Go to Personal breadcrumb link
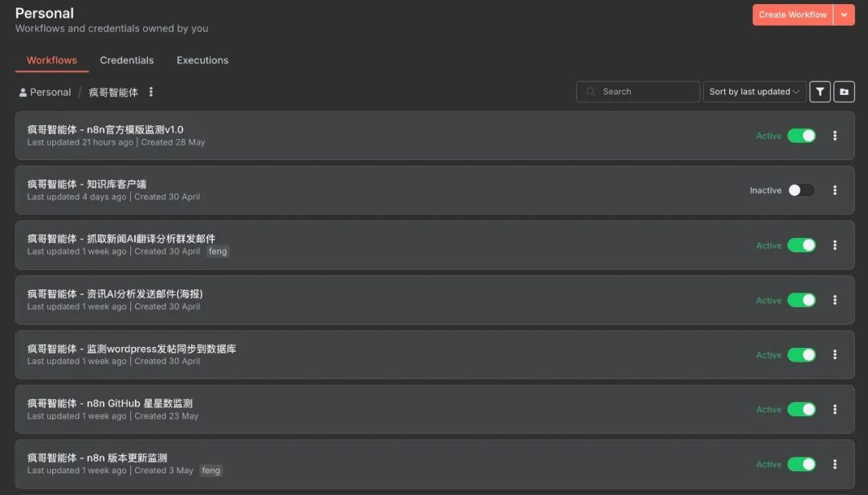Screen dimensions: 868x495 51,92
